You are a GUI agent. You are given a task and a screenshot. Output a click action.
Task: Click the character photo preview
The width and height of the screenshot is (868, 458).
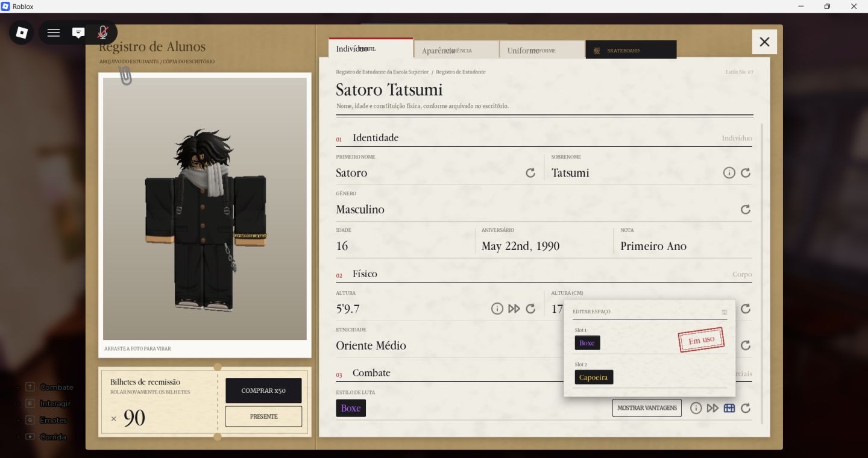click(205, 209)
